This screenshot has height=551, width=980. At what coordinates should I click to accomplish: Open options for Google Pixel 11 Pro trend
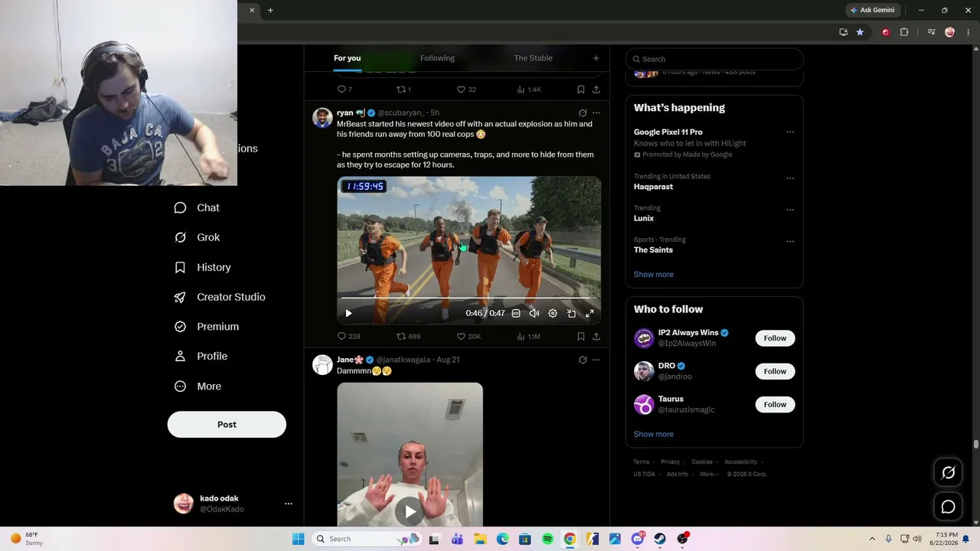[x=790, y=132]
